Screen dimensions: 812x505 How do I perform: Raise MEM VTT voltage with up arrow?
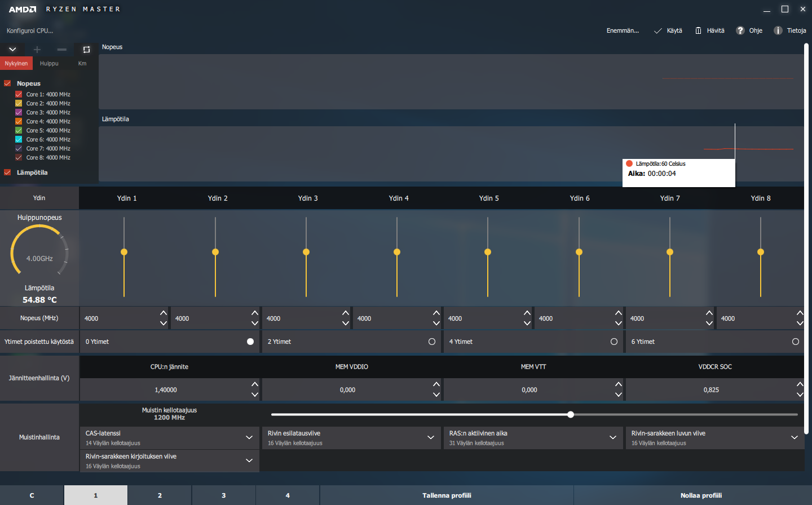[619, 384]
